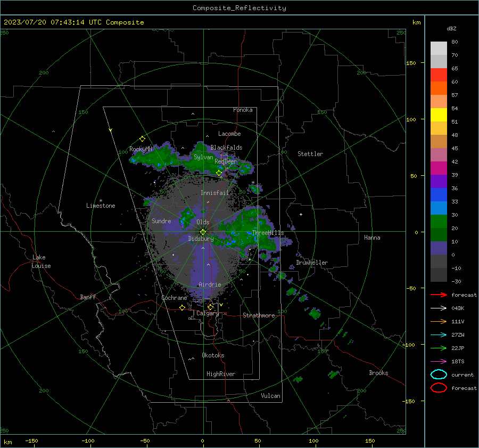Pick the 60 dBZ orange legend swatch

[x=439, y=88]
